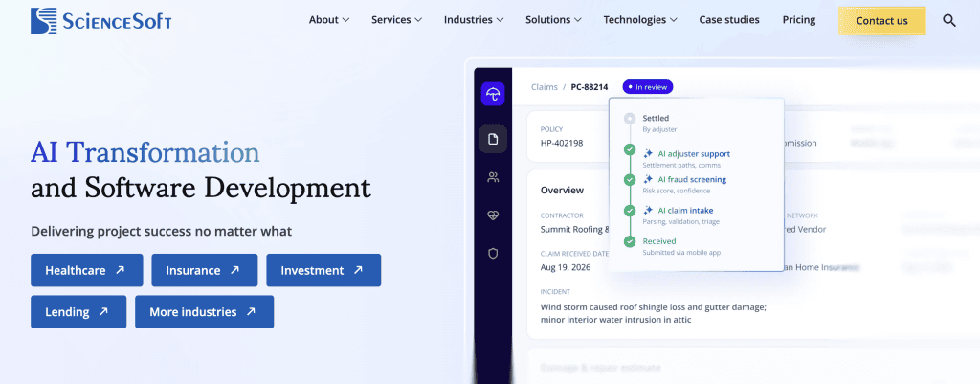The height and width of the screenshot is (384, 980).
Task: Click the green check next to AI fraud screening
Action: pyautogui.click(x=630, y=180)
